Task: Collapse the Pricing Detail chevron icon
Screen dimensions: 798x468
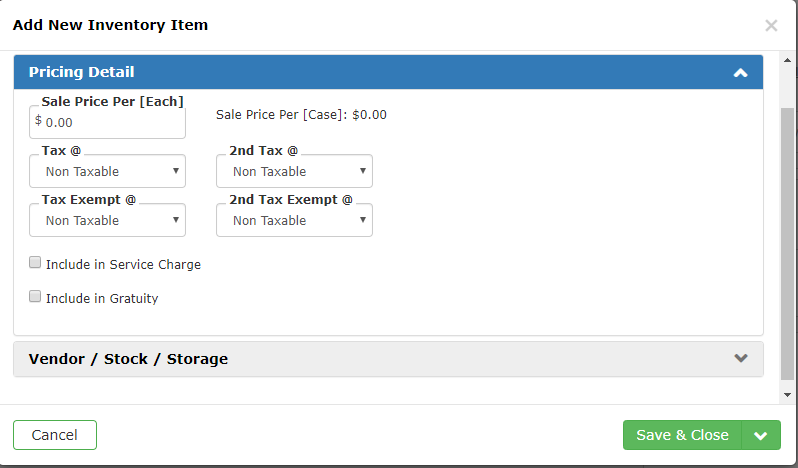Action: [740, 73]
